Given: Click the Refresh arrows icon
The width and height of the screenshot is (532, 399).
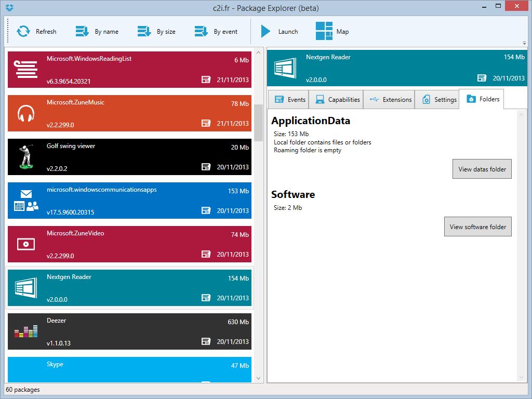Looking at the screenshot, I should click(x=23, y=31).
